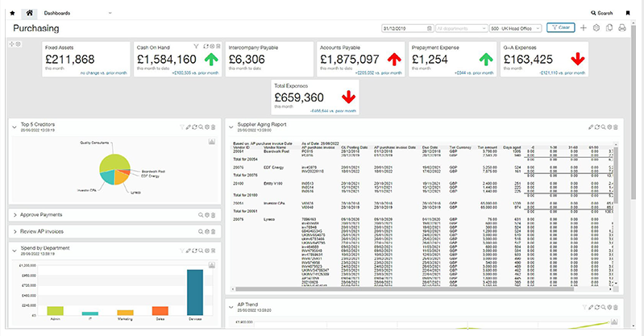Click filter icon on Top 5 Creditors
This screenshot has width=644, height=336.
click(182, 127)
